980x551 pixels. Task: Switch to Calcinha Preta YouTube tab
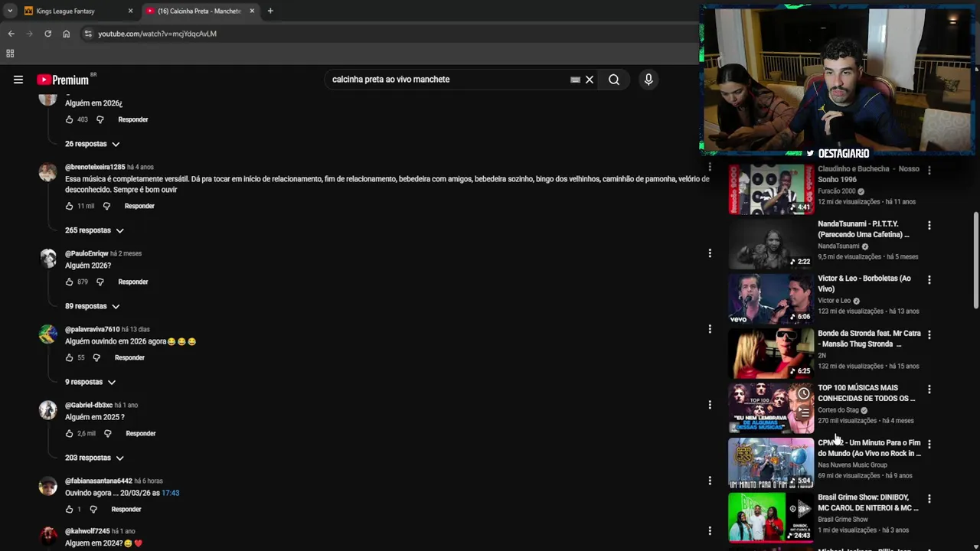pos(201,11)
